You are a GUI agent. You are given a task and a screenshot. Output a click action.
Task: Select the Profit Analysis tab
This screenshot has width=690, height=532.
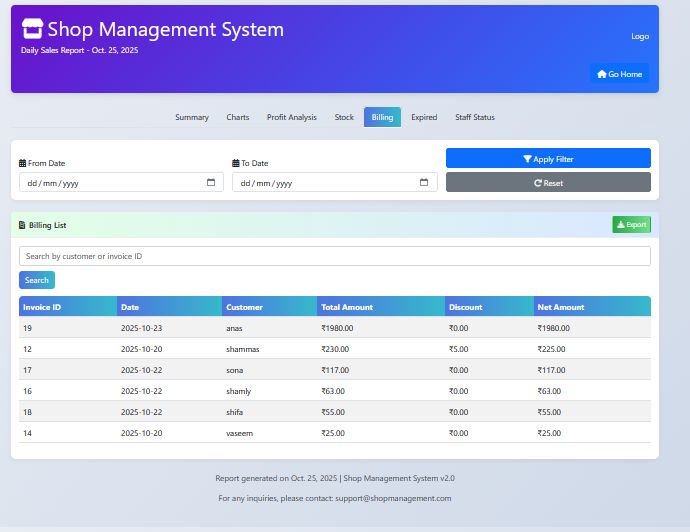point(292,117)
